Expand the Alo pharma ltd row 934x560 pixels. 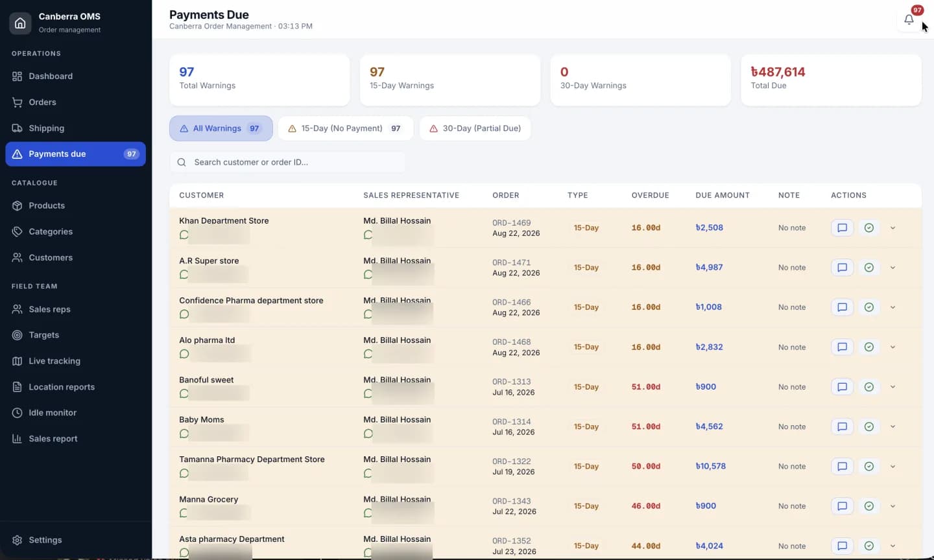(892, 347)
